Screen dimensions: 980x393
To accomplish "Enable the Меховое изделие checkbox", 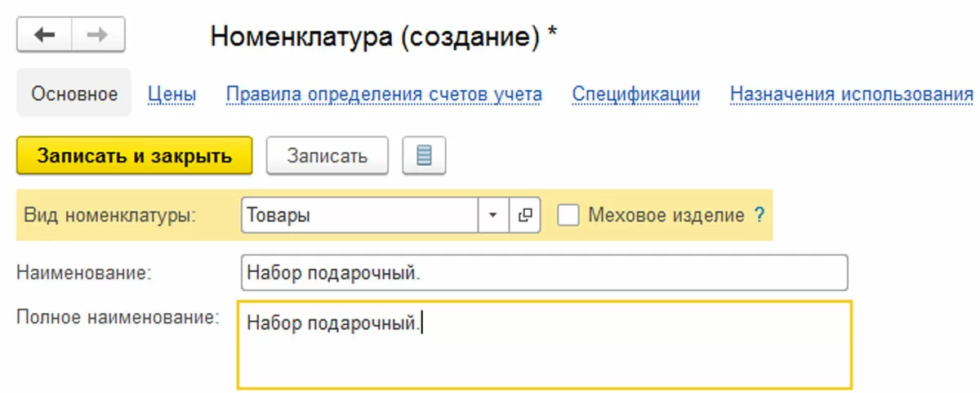I will pyautogui.click(x=568, y=216).
